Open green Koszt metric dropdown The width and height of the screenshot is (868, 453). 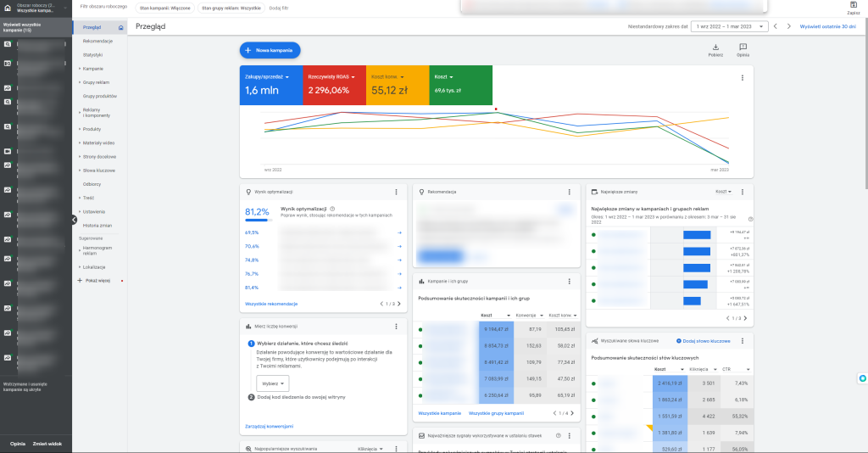pos(444,77)
